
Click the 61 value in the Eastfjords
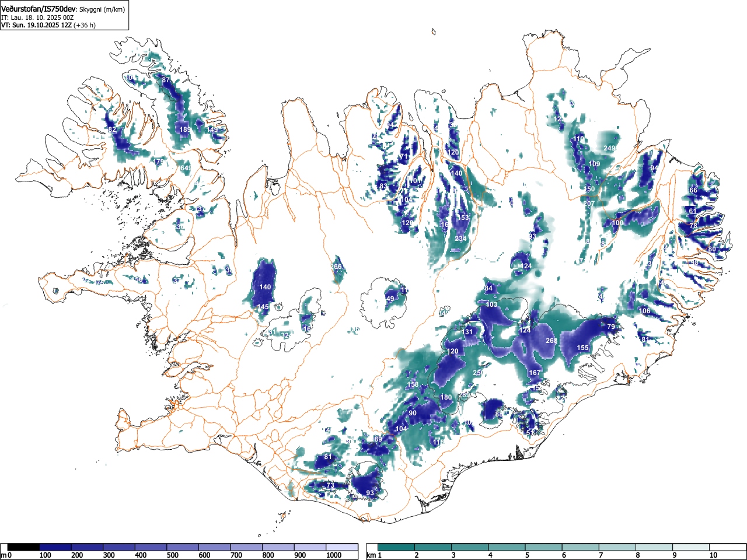point(693,211)
